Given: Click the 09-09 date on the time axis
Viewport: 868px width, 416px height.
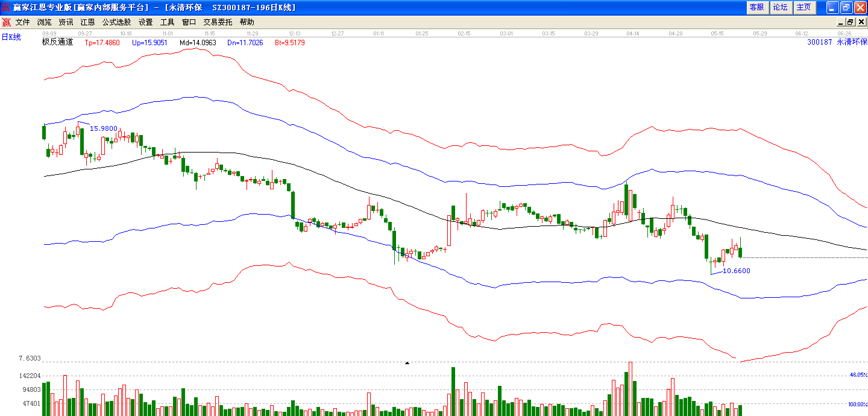Looking at the screenshot, I should (x=49, y=34).
